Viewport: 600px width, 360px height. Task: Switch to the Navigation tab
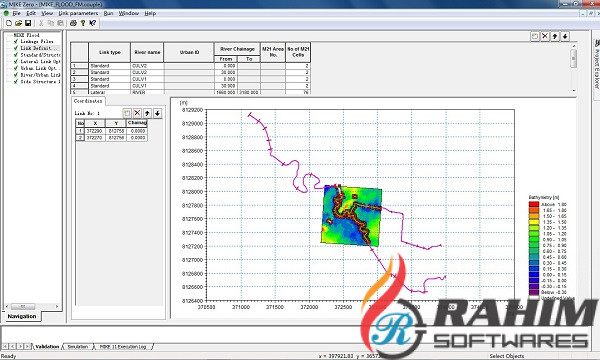pos(22,316)
